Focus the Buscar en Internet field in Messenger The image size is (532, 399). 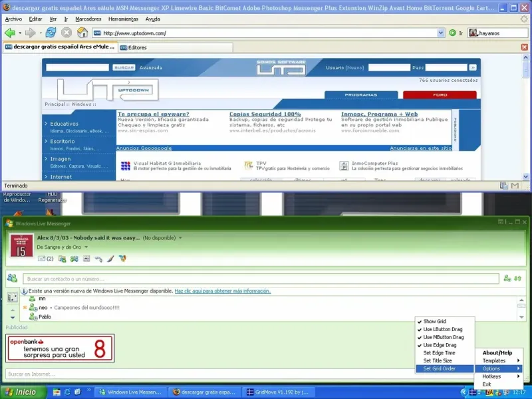[209, 374]
